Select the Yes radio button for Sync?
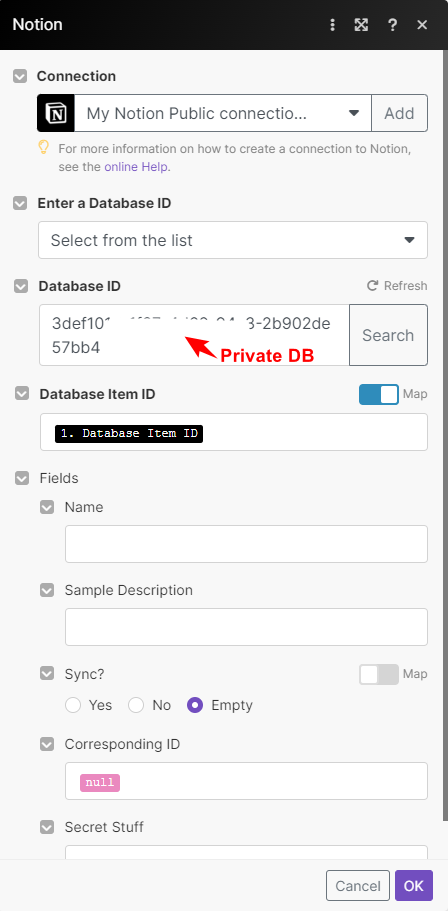Viewport: 448px width, 911px height. [x=73, y=705]
